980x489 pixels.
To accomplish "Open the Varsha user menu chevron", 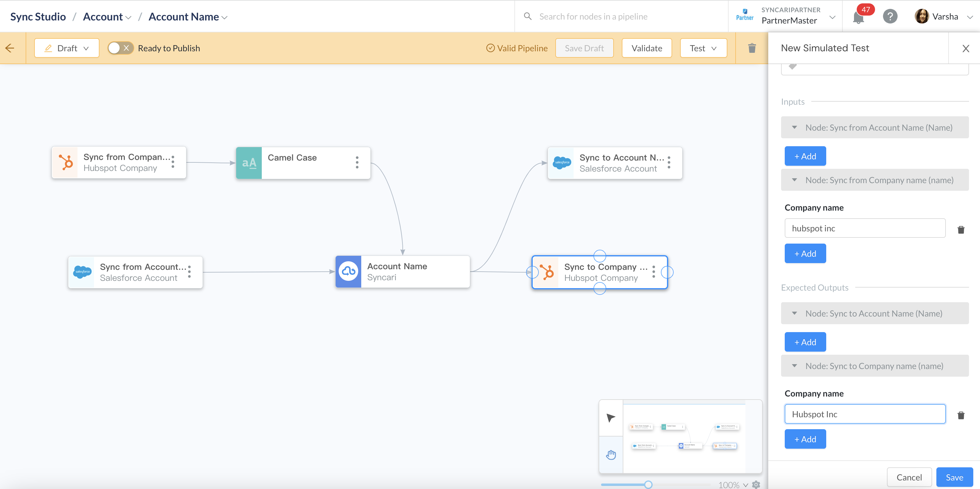I will [970, 17].
